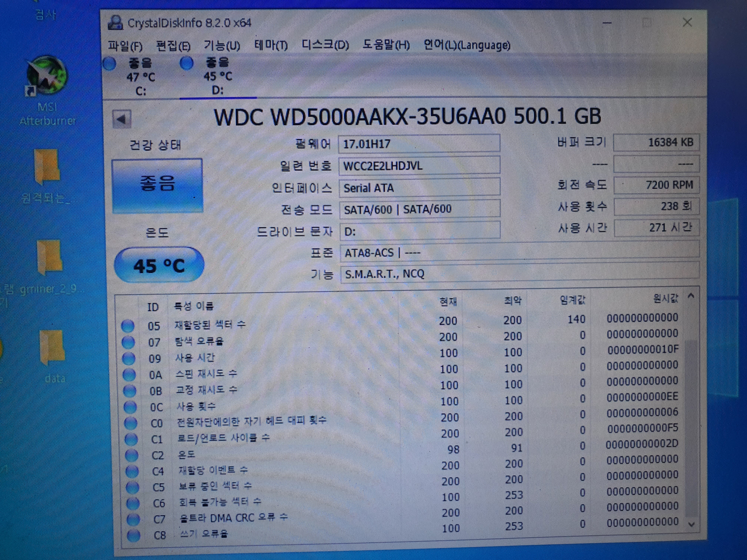747x560 pixels.
Task: Click the status circle for attribute C8
Action: pyautogui.click(x=134, y=536)
